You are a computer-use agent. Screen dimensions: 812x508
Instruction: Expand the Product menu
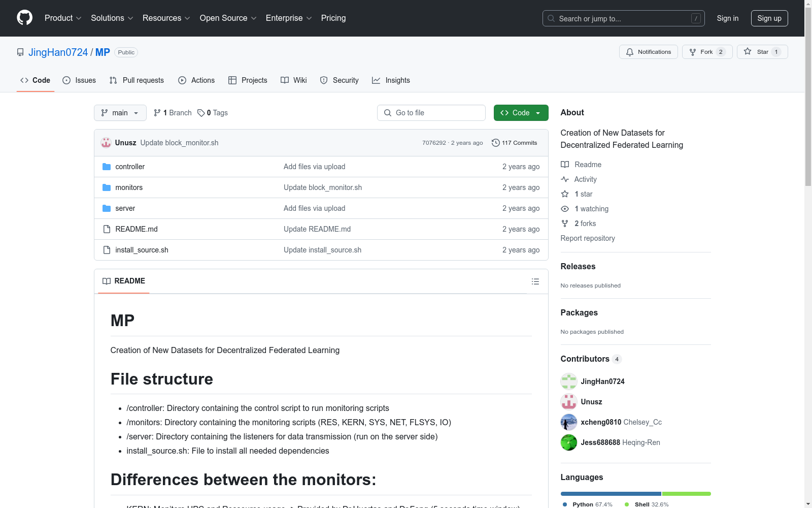(x=63, y=18)
